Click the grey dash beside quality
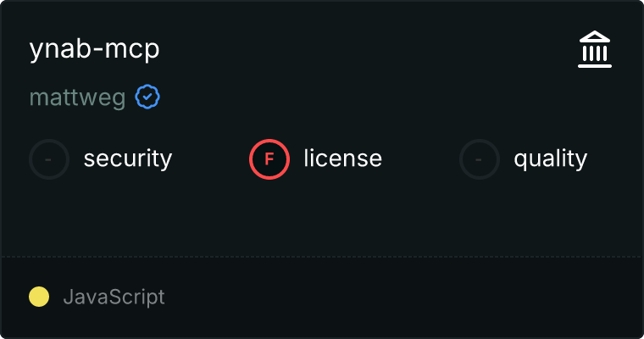This screenshot has height=339, width=644. tap(480, 158)
